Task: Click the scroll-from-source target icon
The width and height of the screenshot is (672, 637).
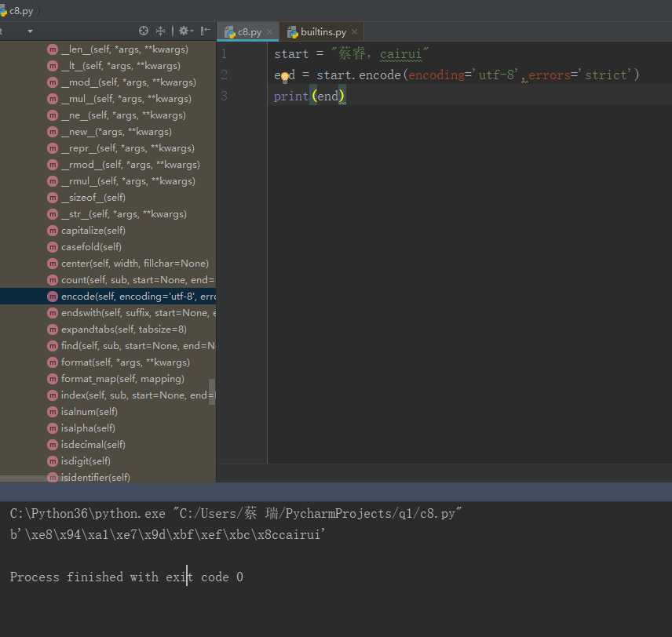Action: [144, 31]
